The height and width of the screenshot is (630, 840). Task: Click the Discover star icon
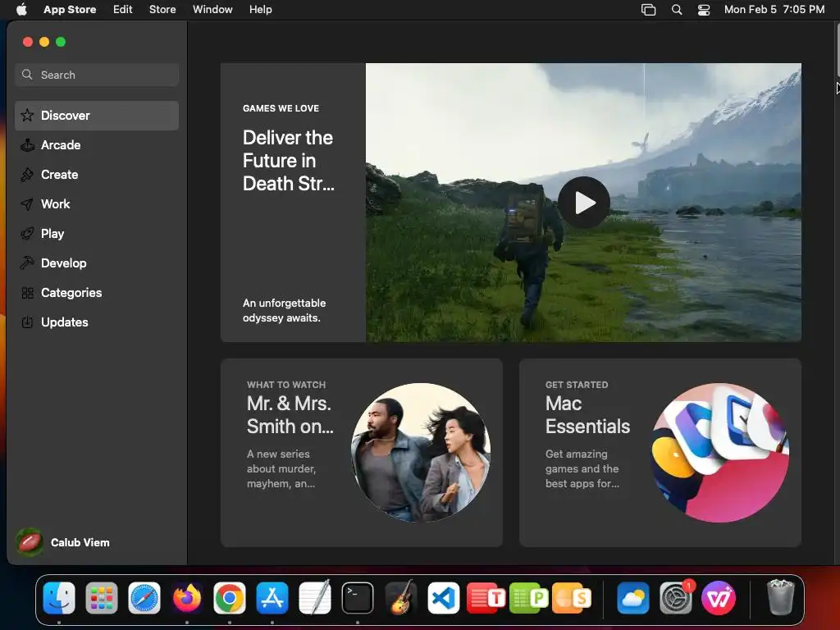click(x=27, y=116)
